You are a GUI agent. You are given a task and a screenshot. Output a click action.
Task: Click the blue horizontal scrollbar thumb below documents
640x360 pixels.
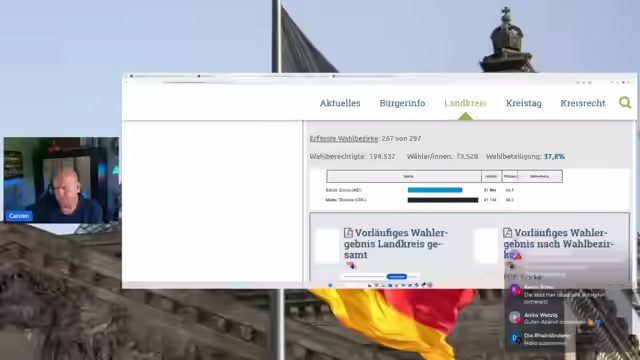[396, 276]
